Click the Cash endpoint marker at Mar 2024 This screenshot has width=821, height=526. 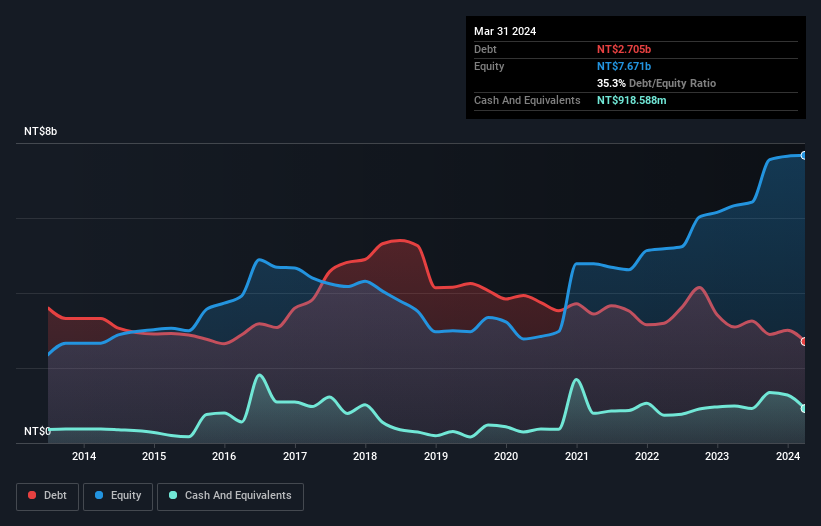pyautogui.click(x=804, y=408)
